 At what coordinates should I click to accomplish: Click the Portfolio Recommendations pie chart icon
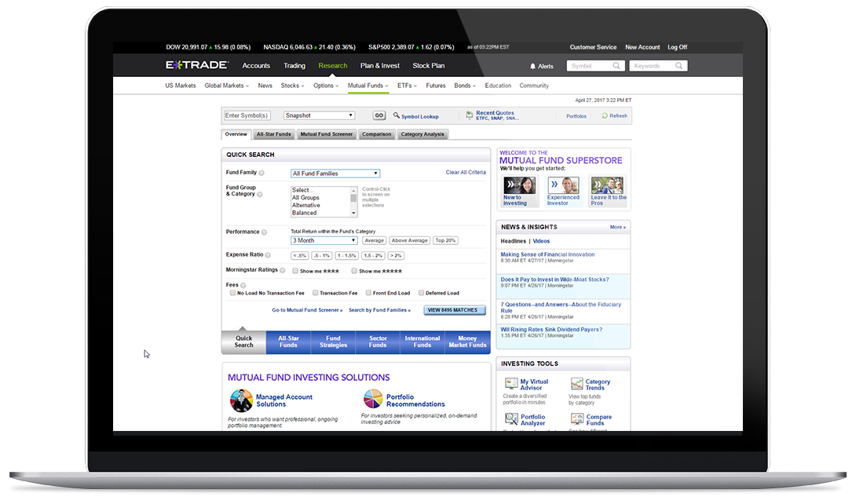(373, 399)
